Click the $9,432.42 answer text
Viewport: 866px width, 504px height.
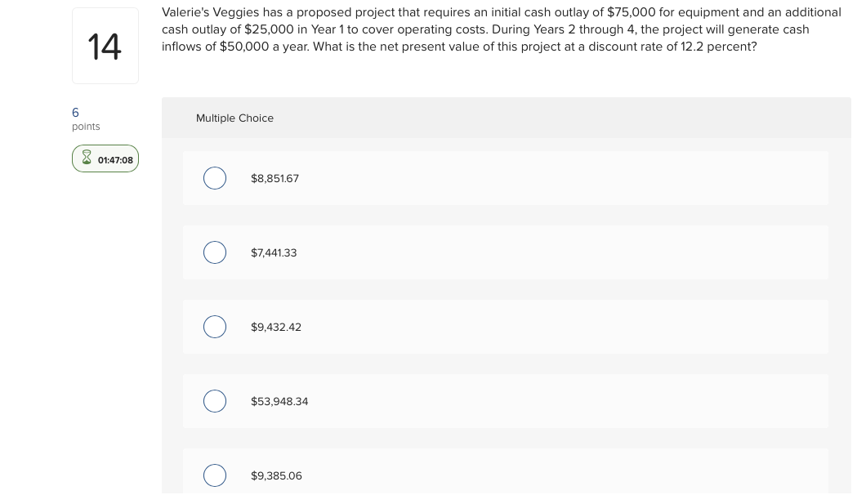pyautogui.click(x=276, y=328)
